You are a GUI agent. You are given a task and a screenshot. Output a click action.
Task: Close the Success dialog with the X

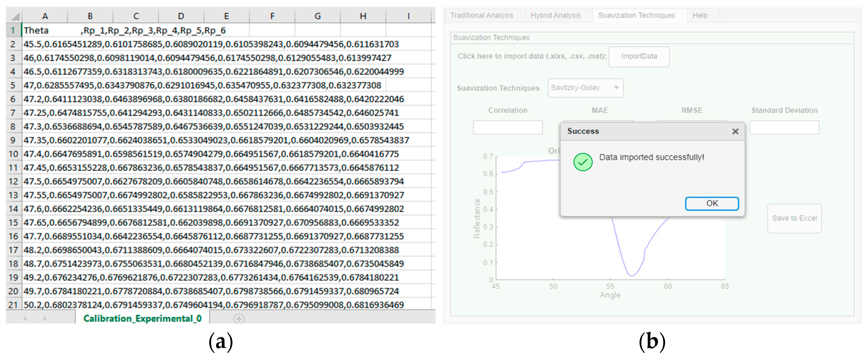point(735,131)
